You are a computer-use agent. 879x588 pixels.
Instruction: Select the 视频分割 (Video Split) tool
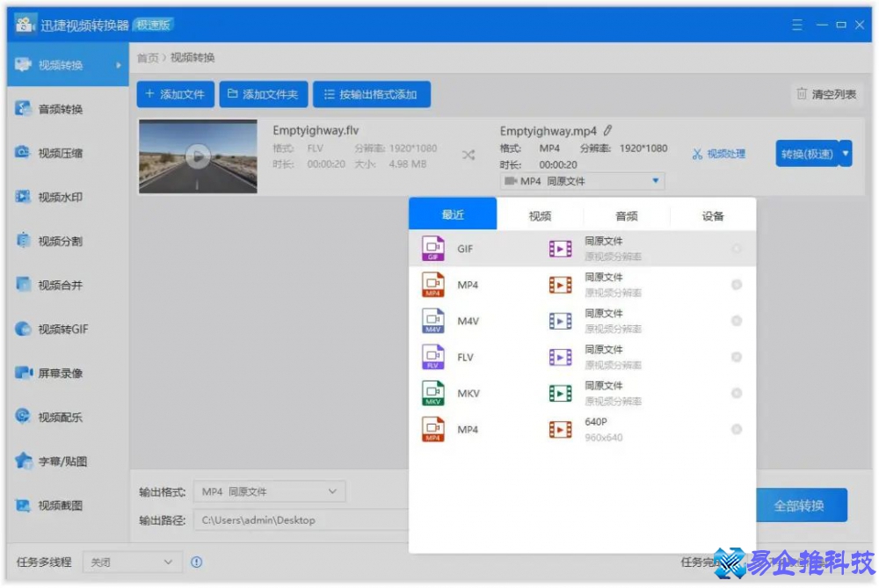click(x=62, y=239)
